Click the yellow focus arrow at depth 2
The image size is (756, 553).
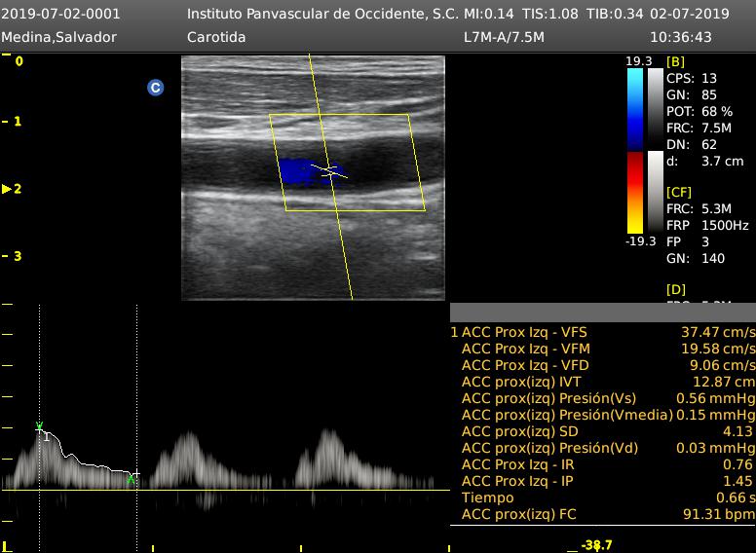coord(7,189)
